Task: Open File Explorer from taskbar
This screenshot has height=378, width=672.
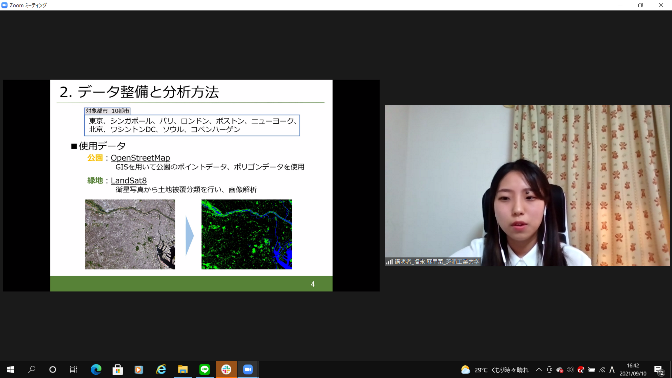Action: pos(183,369)
